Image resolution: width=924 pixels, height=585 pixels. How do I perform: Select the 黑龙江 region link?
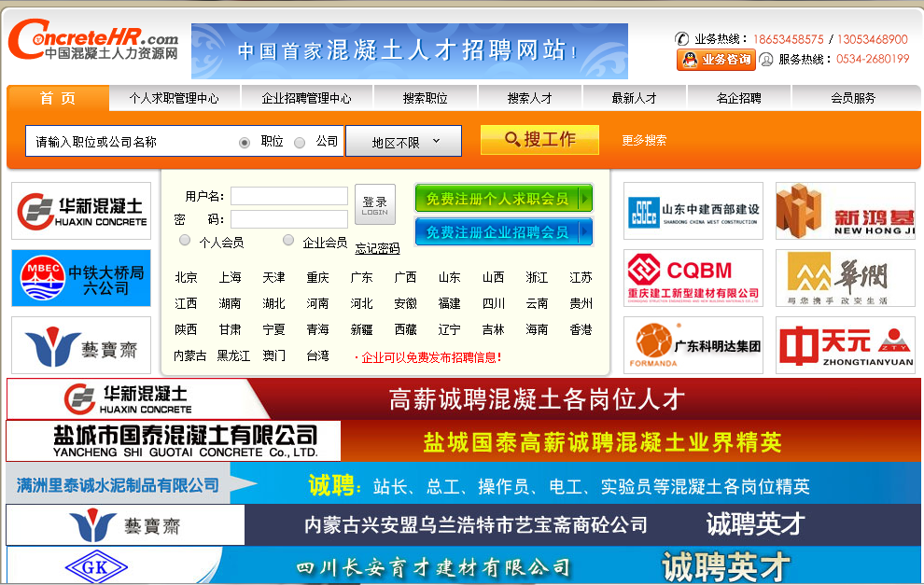[x=234, y=355]
